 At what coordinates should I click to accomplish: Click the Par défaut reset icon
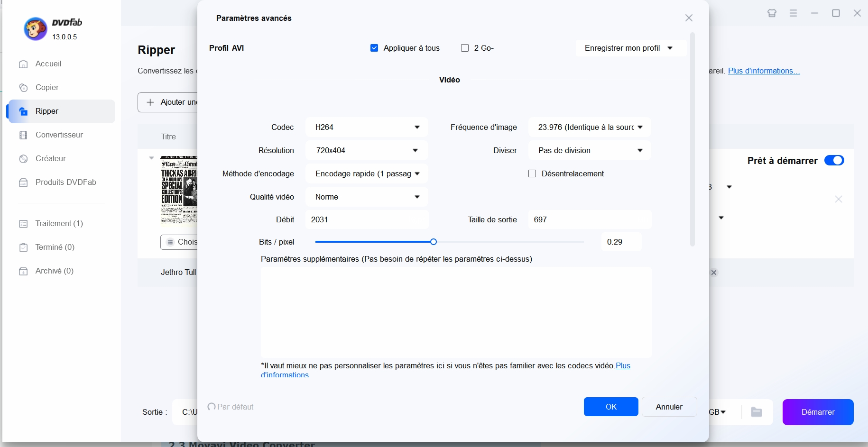(x=212, y=407)
